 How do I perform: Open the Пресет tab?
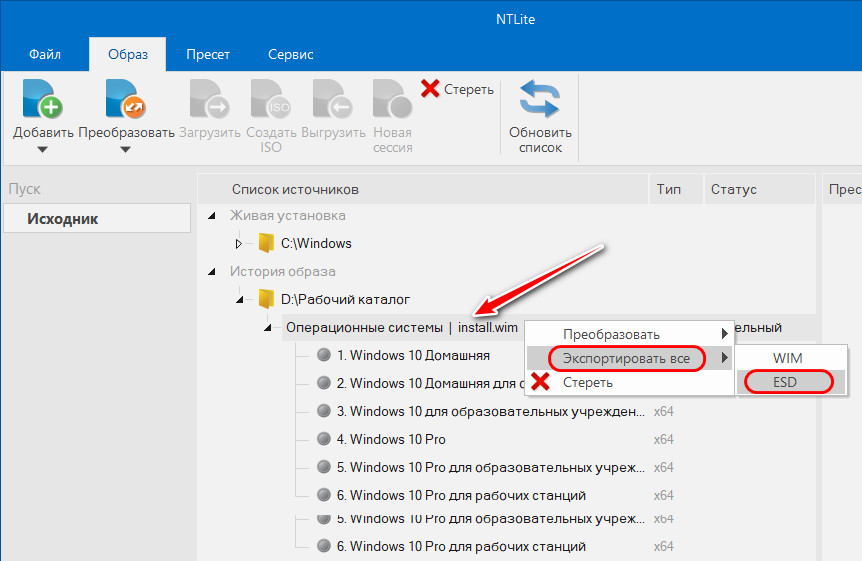click(x=208, y=54)
